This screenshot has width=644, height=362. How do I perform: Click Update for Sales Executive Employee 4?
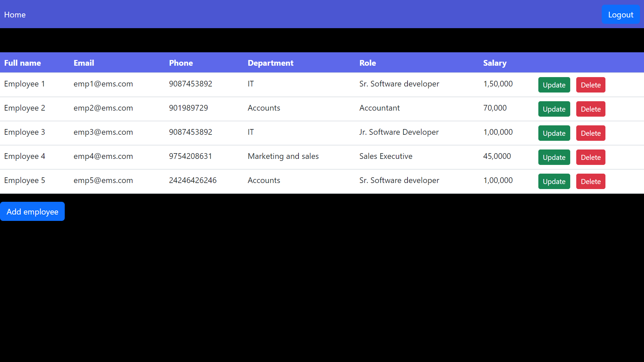point(554,157)
